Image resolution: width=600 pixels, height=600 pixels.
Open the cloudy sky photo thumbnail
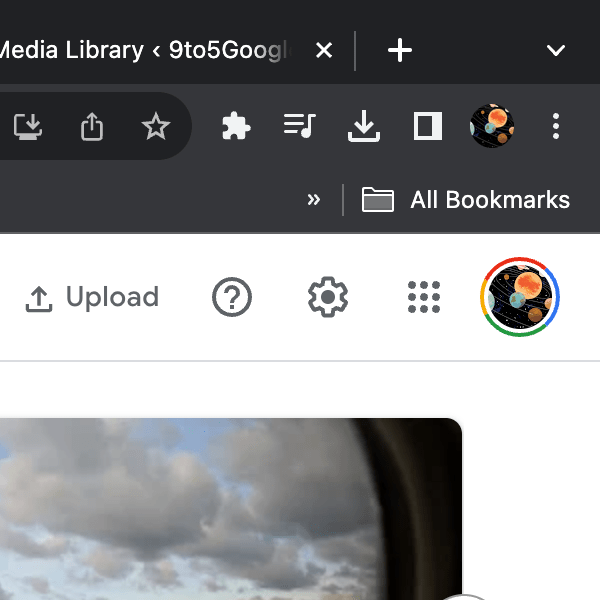pyautogui.click(x=230, y=510)
